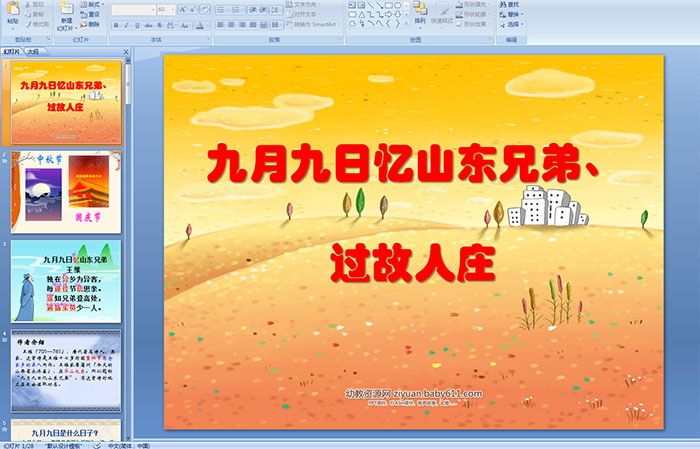The image size is (700, 449).
Task: Open the font name combo box
Action: (133, 9)
